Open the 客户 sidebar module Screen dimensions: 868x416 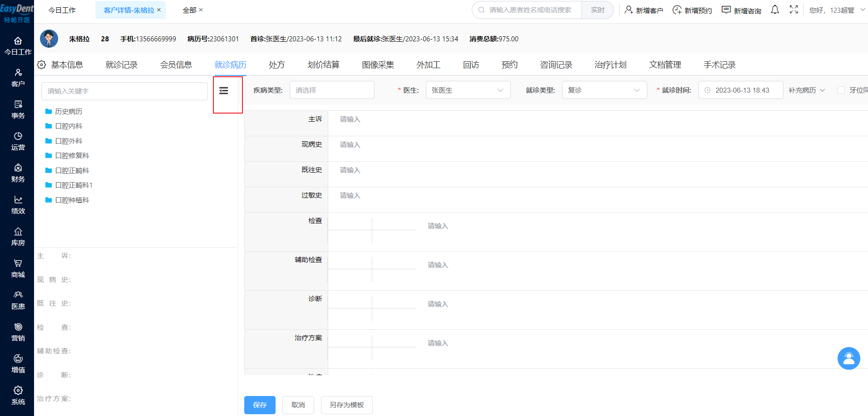[x=18, y=78]
